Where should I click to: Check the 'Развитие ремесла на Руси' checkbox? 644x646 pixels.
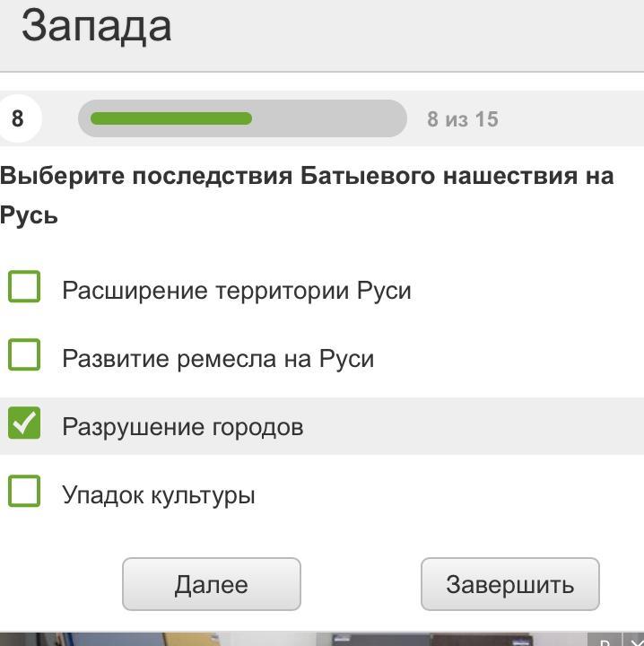tap(24, 354)
